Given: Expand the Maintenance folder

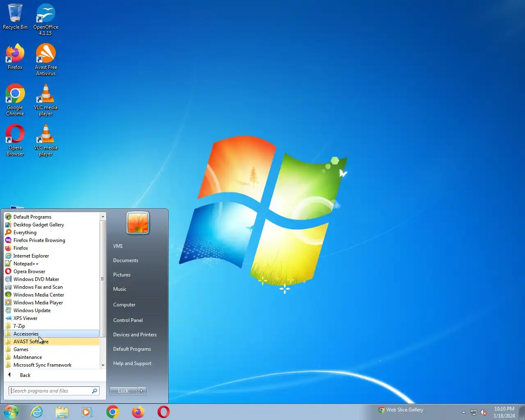Looking at the screenshot, I should 52,357.
